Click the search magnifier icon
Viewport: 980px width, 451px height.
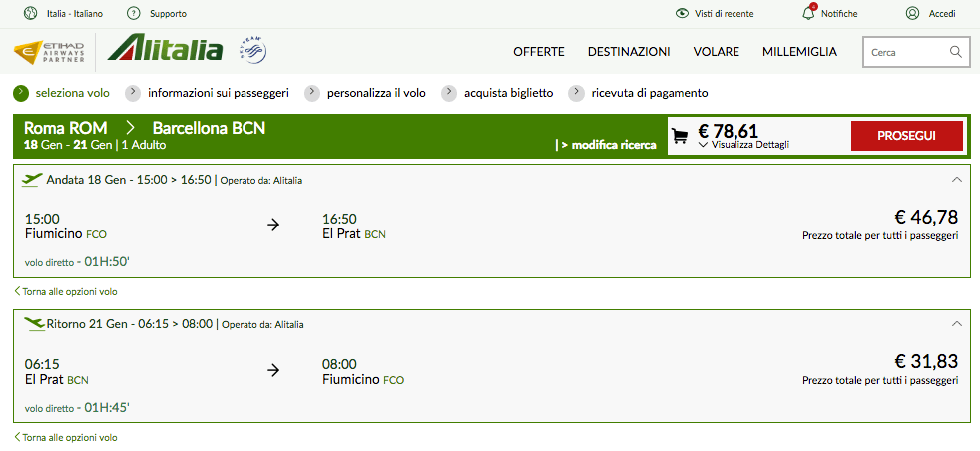[955, 52]
